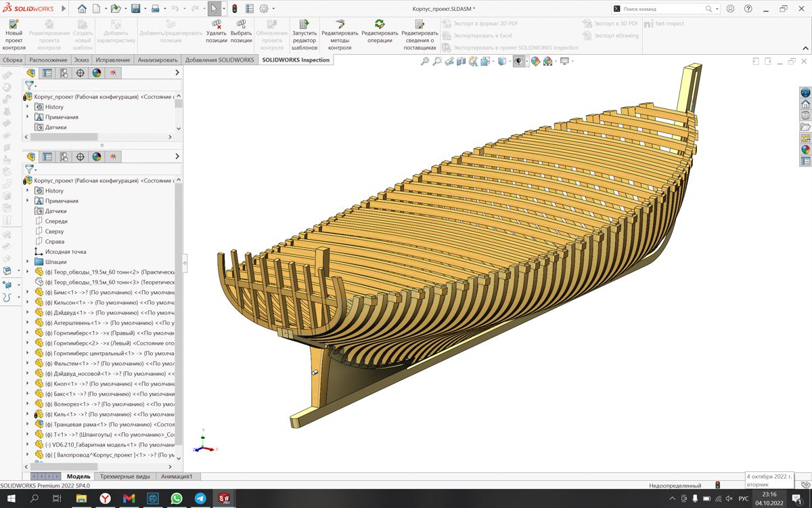
Task: Open the Анимация1 bottom tab
Action: (x=176, y=477)
